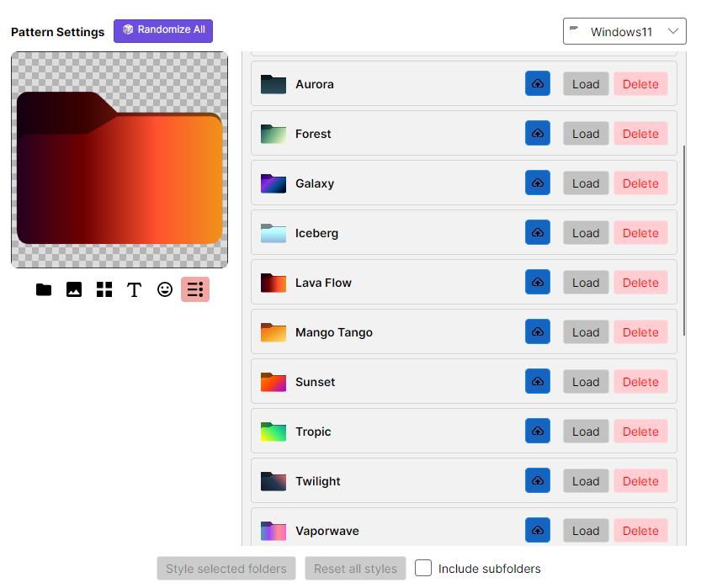The width and height of the screenshot is (701, 588).
Task: Click the upload icon next to Aurora preset
Action: [538, 83]
